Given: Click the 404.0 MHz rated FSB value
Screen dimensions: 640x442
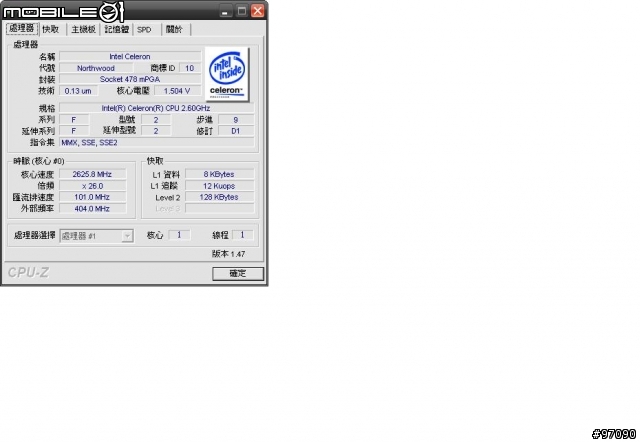Looking at the screenshot, I should [93, 209].
